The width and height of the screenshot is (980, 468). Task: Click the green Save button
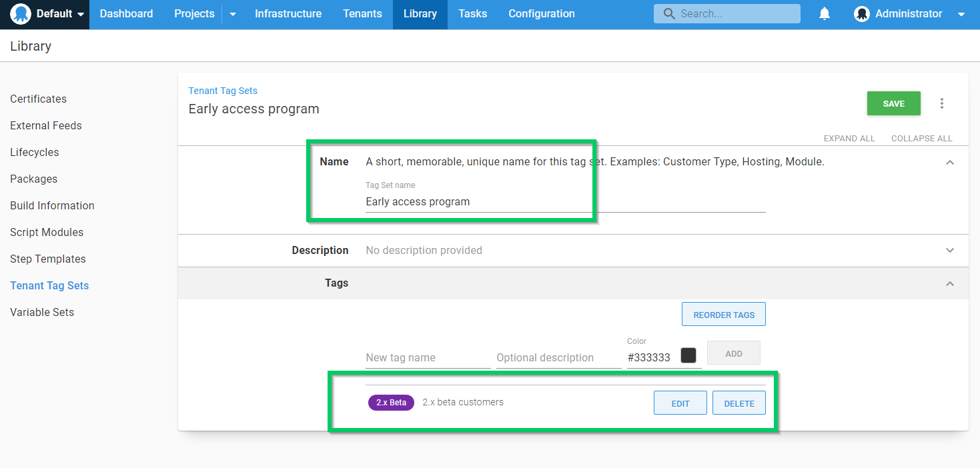coord(893,103)
